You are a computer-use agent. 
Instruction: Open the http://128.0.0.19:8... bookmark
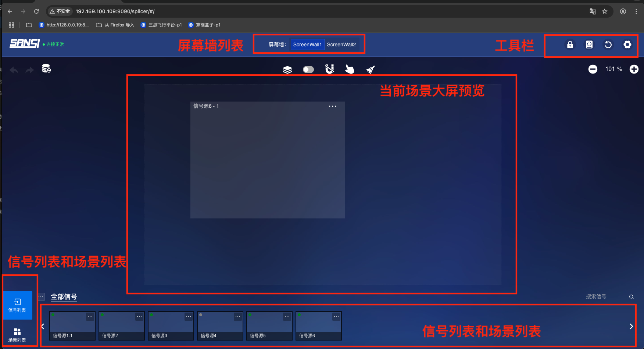point(64,25)
